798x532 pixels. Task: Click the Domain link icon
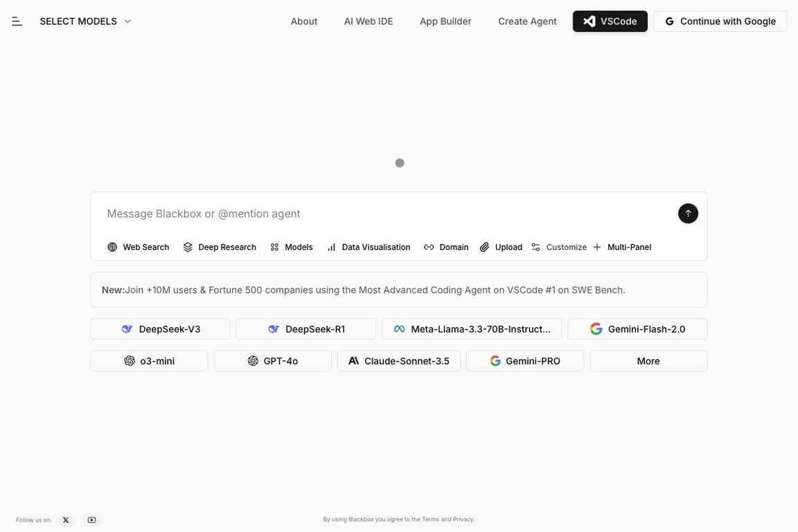(429, 247)
